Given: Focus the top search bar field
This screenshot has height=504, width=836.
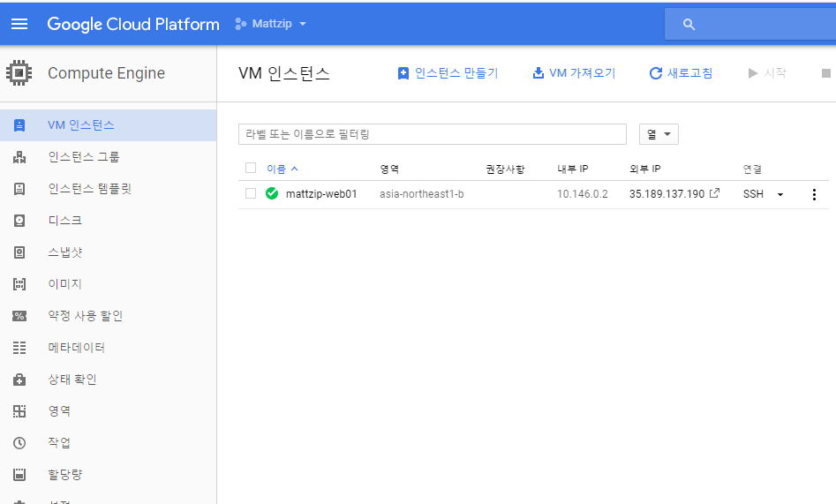Looking at the screenshot, I should pos(750,24).
